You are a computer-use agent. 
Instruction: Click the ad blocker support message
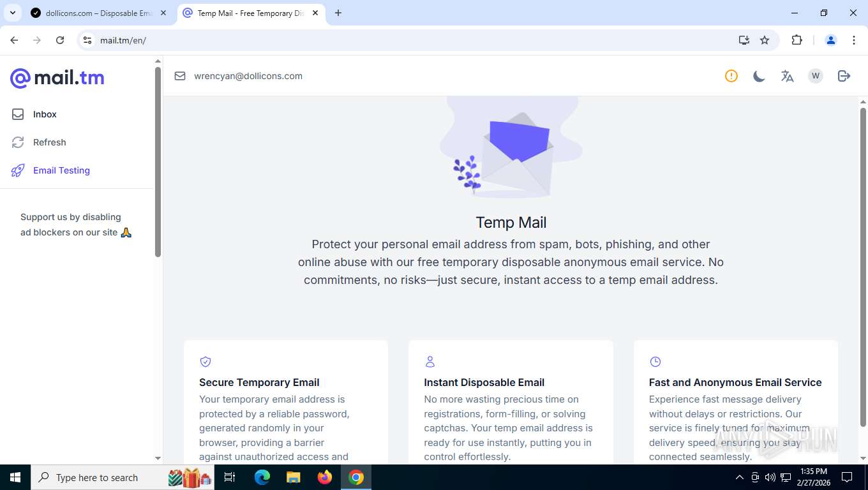(76, 225)
